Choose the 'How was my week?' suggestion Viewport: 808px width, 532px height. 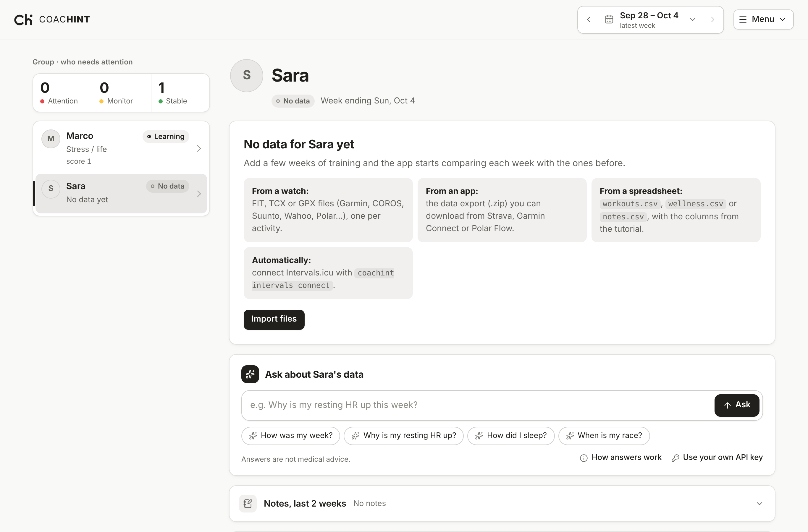pyautogui.click(x=291, y=436)
